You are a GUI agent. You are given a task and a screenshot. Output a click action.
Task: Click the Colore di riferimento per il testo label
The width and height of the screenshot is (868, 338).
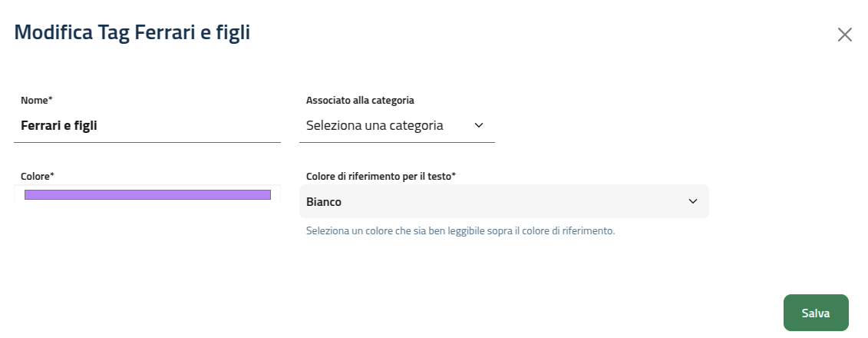point(381,176)
